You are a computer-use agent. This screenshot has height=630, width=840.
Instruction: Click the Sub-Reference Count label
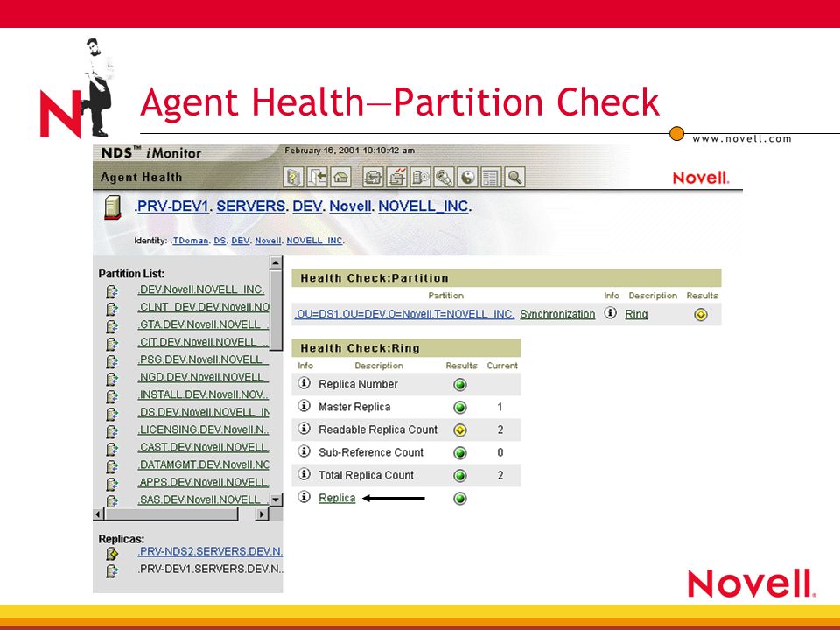371,452
